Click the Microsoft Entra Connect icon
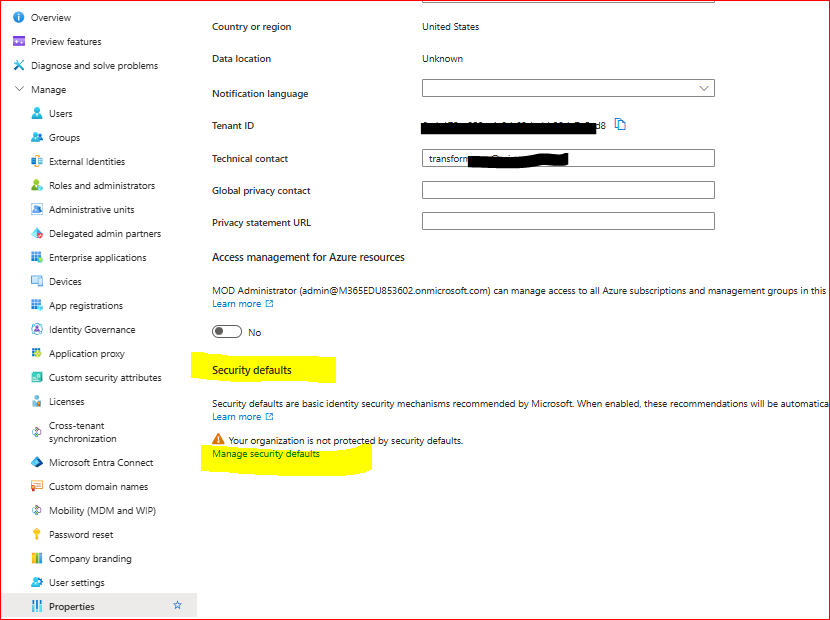The image size is (830, 620). (37, 462)
